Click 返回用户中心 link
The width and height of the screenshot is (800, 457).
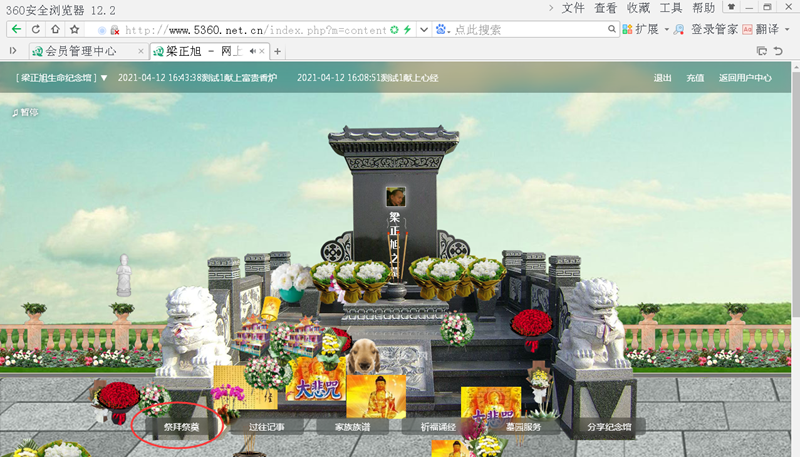[745, 78]
